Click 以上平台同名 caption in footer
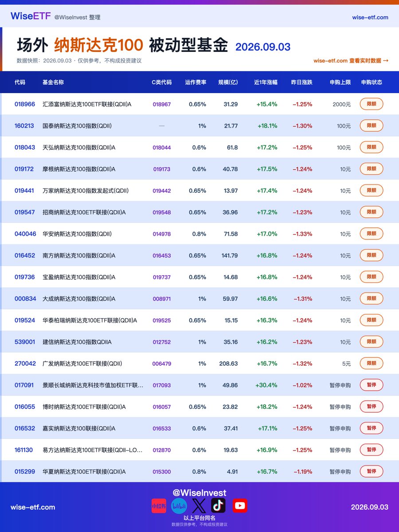The image size is (399, 532). point(199,518)
